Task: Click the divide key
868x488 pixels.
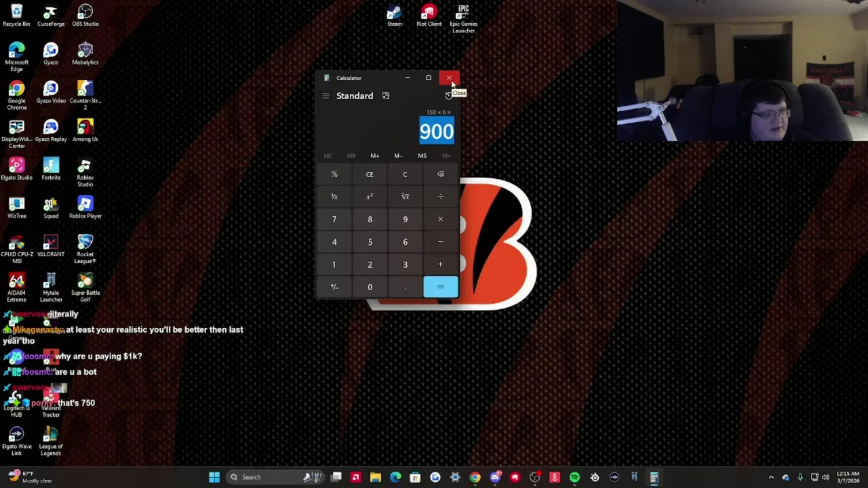Action: (x=441, y=197)
